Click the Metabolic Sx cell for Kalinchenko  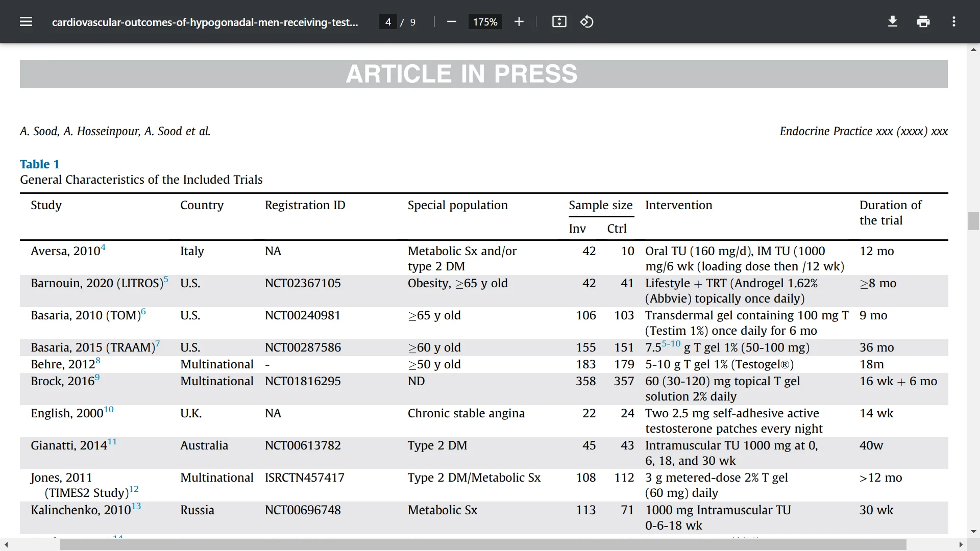coord(443,510)
